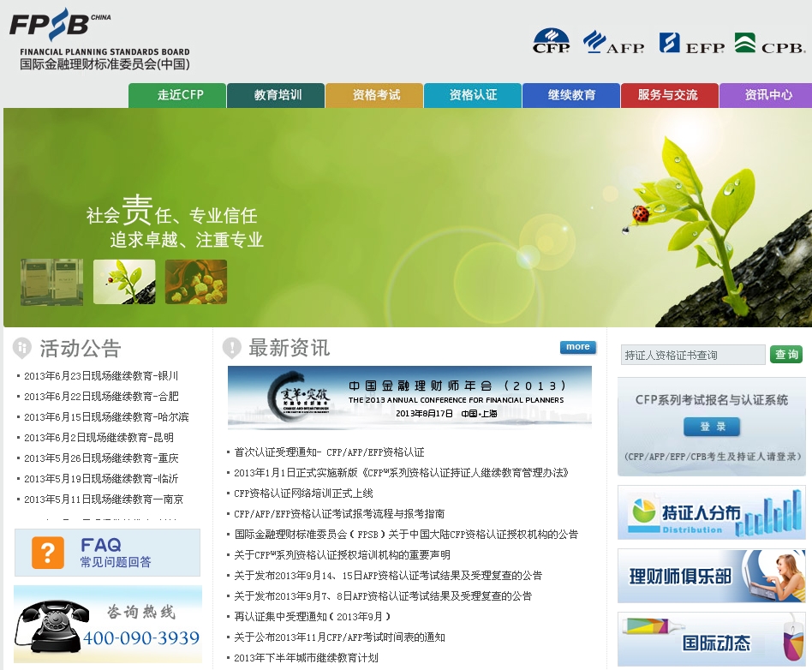Open 考试报考流程与报考指南 news link
Viewport: 812px width, 670px height.
(339, 514)
